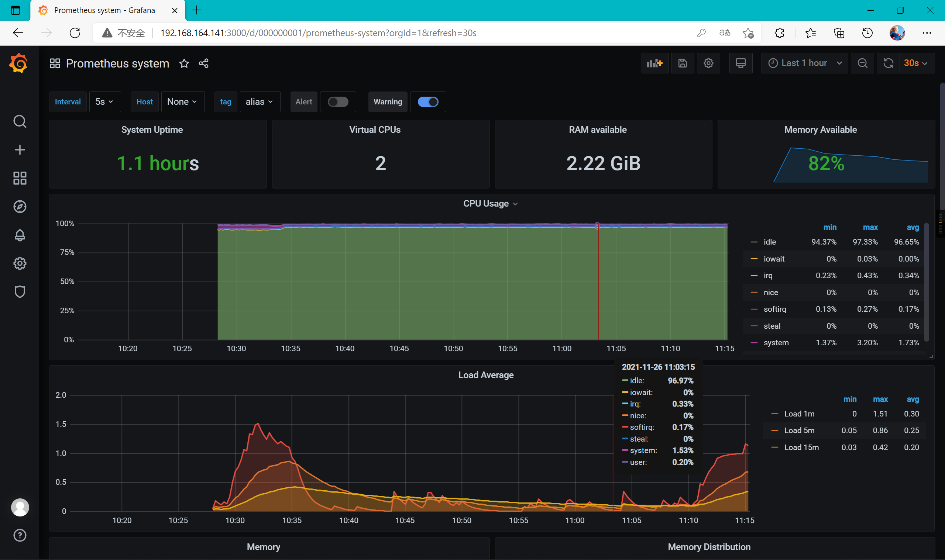Open browser history icon
Screen dimensions: 945x560
pos(867,33)
